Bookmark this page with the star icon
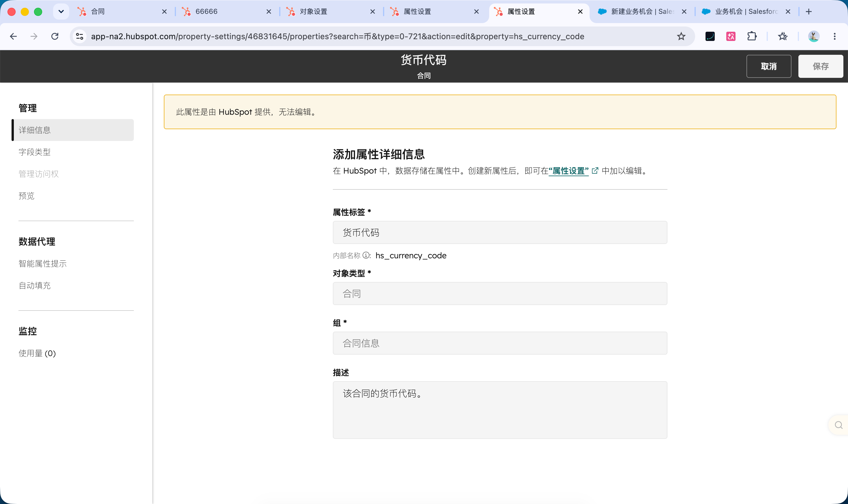848x504 pixels. click(681, 36)
